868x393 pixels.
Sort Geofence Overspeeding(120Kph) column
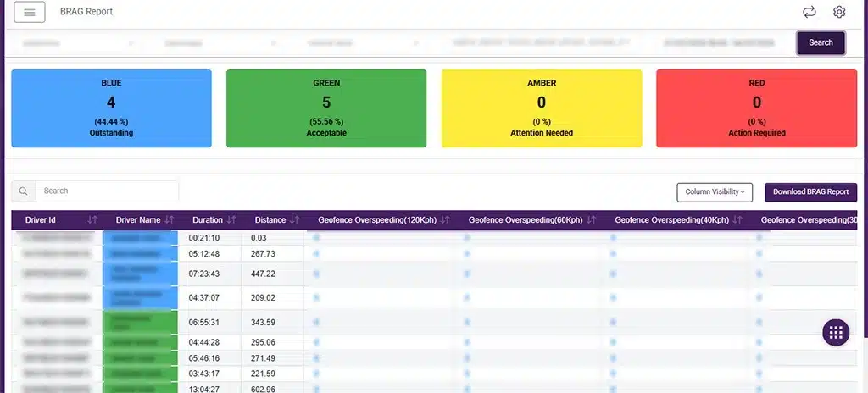445,220
